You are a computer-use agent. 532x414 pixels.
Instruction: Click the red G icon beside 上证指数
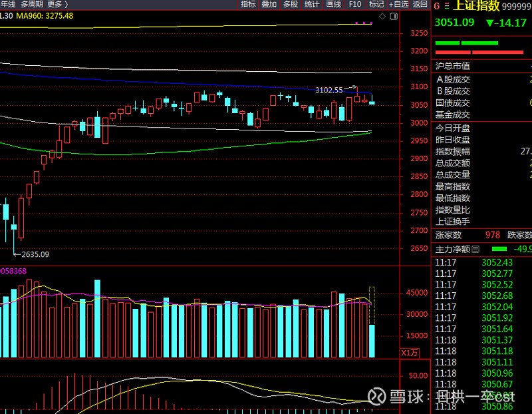(x=437, y=6)
